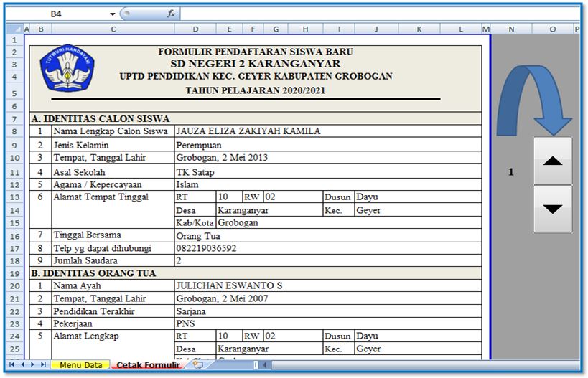Click the Name Box showing B4
Image resolution: width=588 pixels, height=378 pixels.
[56, 14]
